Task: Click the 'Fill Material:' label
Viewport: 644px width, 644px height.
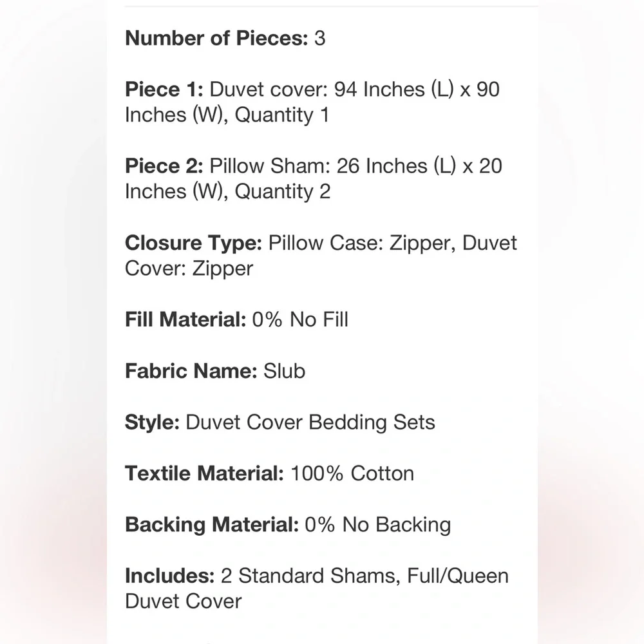Action: 185,319
